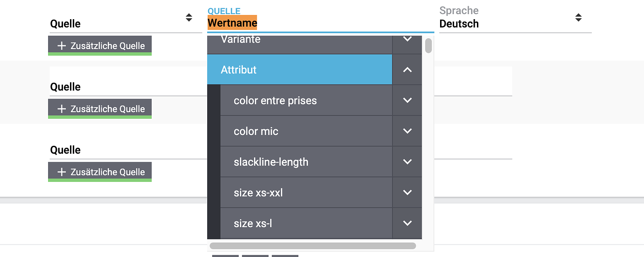644x257 pixels.
Task: Expand the color mic chevron
Action: tap(407, 131)
